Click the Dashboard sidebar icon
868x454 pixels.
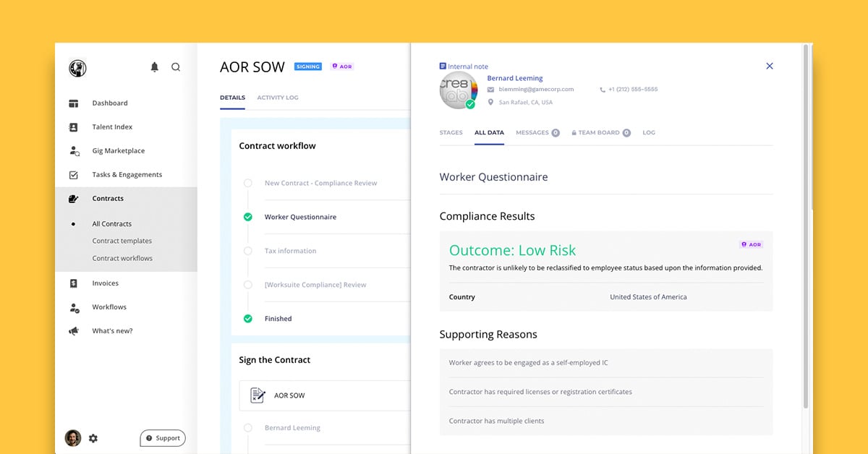74,103
